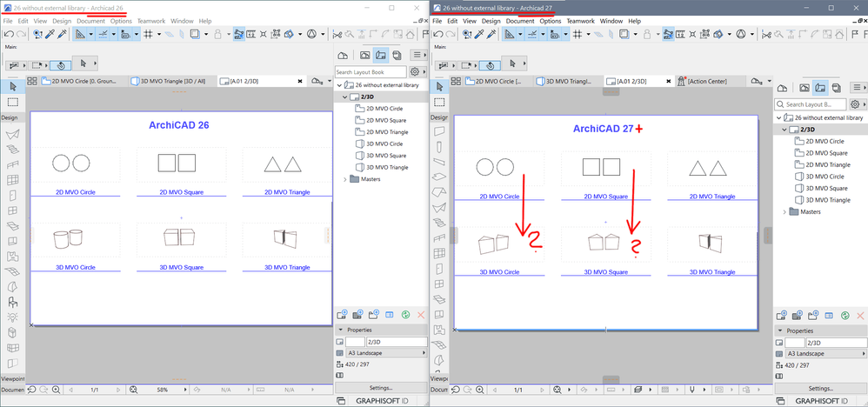Toggle Grid Snap icon in Archicad 27
The image size is (868, 407).
pos(578,34)
